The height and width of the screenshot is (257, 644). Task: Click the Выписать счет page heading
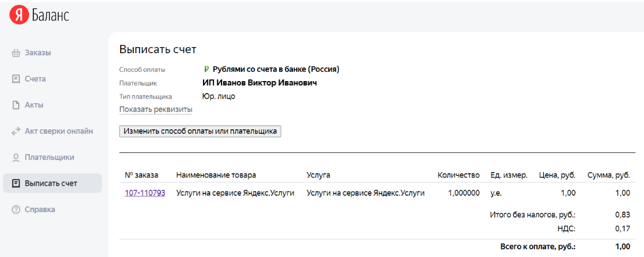pyautogui.click(x=158, y=50)
